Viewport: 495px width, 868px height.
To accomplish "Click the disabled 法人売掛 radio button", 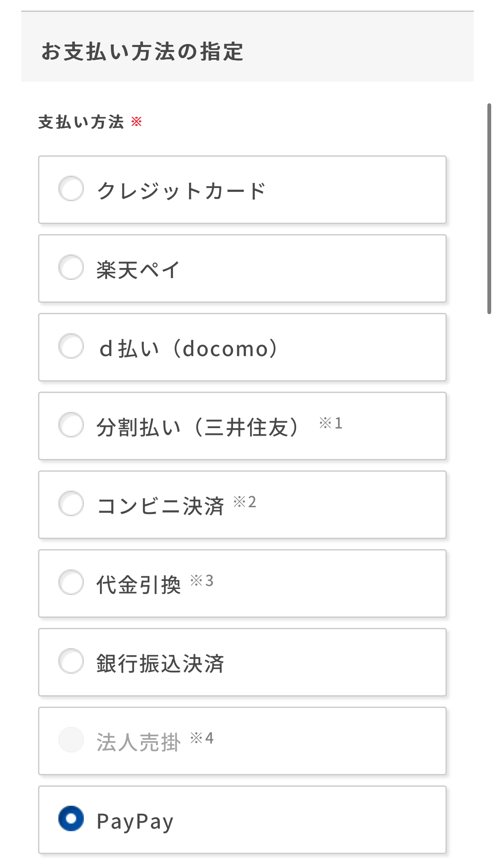I will 71,740.
